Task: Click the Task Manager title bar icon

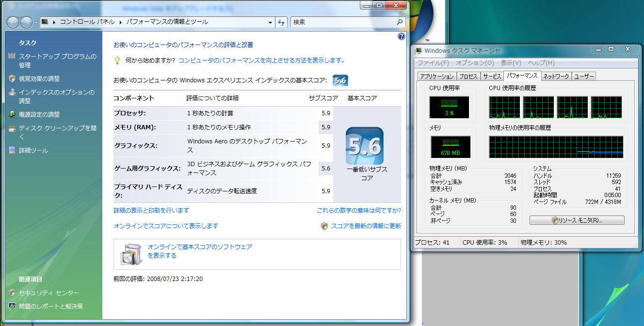Action: [419, 50]
